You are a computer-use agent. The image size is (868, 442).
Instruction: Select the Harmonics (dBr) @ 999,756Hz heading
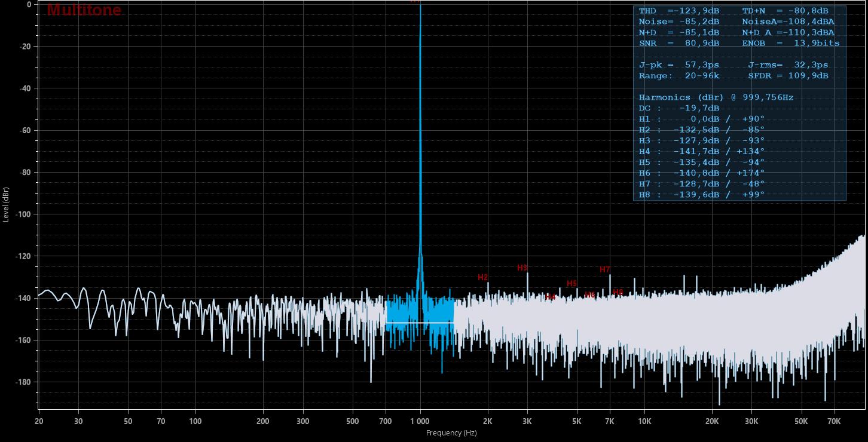(716, 97)
